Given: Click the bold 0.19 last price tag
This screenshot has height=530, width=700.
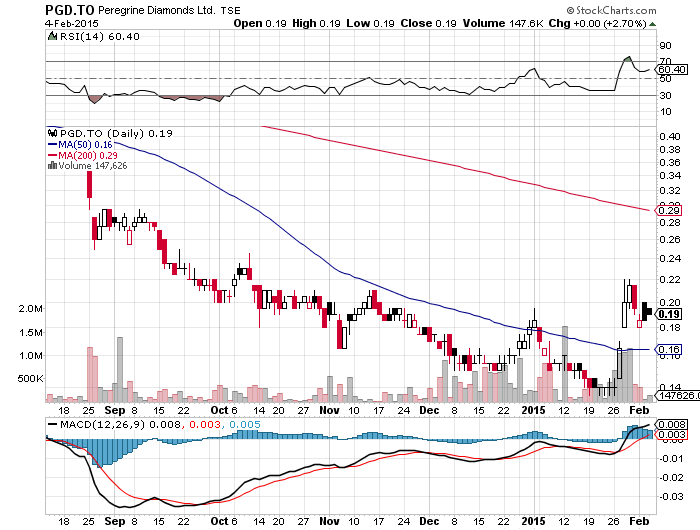Looking at the screenshot, I should pos(668,314).
